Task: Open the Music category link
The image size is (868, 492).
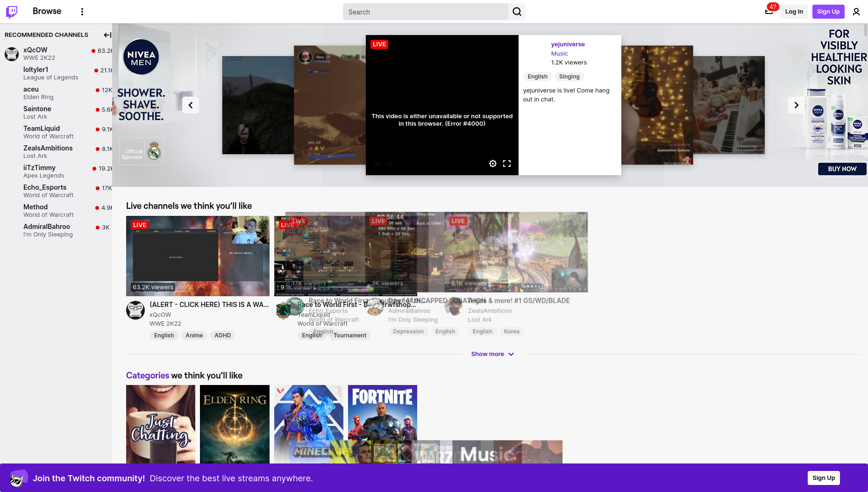Action: pyautogui.click(x=559, y=54)
